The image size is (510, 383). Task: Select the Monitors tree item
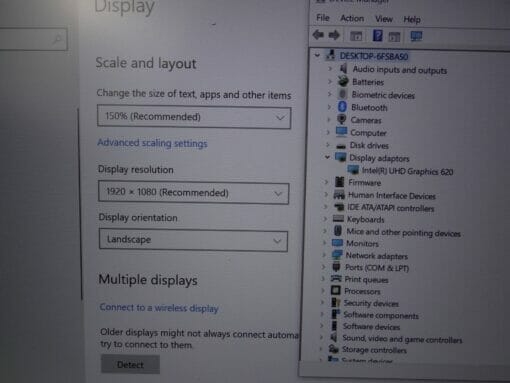tap(362, 244)
